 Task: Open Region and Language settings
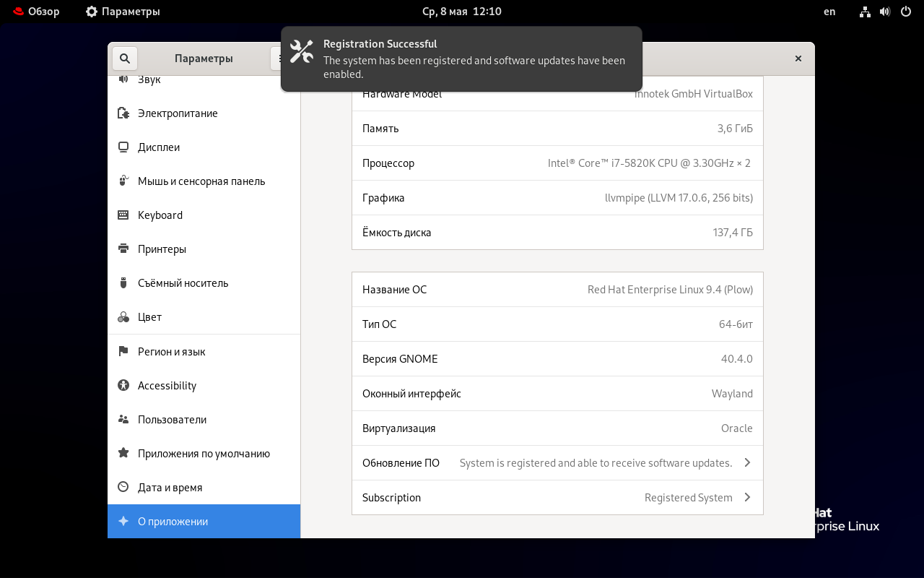pos(171,352)
